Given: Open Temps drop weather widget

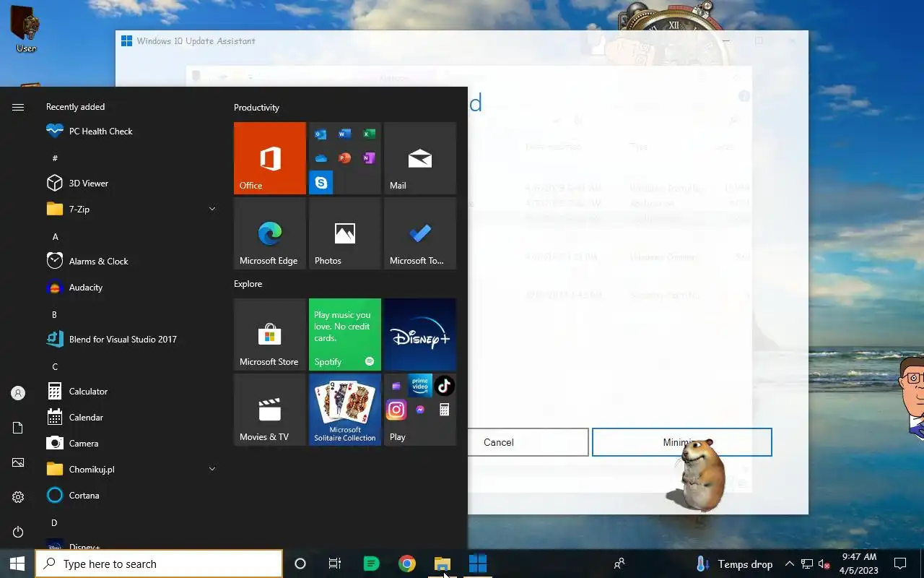Looking at the screenshot, I should pos(734,564).
